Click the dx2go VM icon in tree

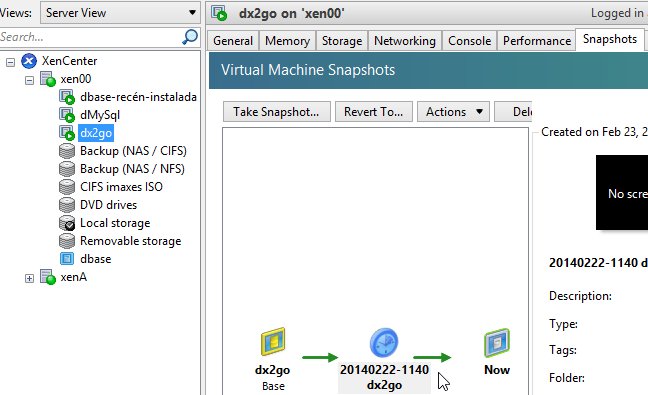[x=67, y=133]
